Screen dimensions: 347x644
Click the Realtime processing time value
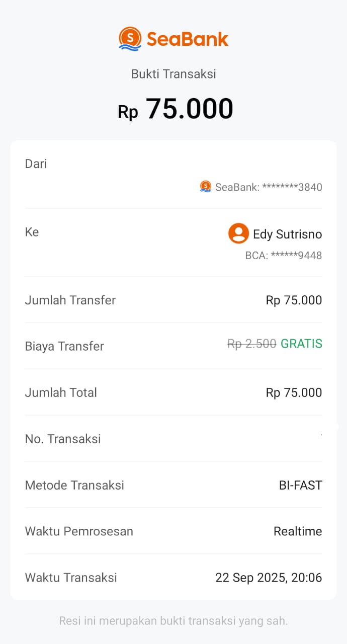[298, 531]
